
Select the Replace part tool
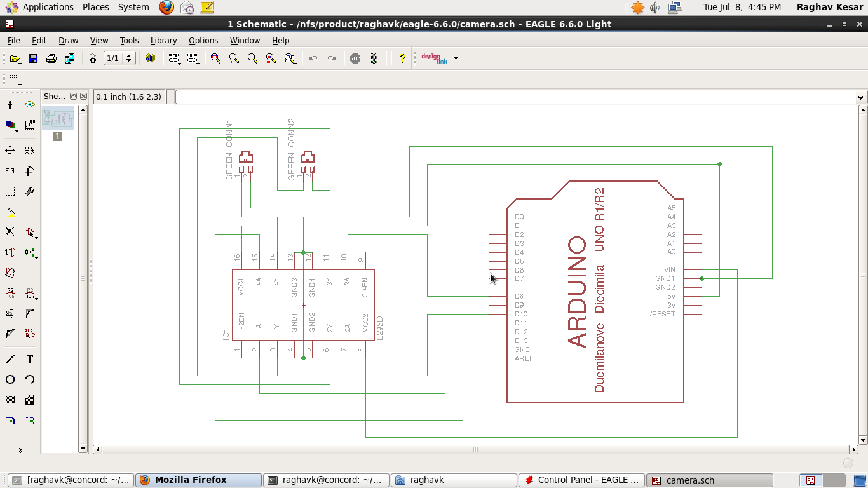[x=30, y=252]
